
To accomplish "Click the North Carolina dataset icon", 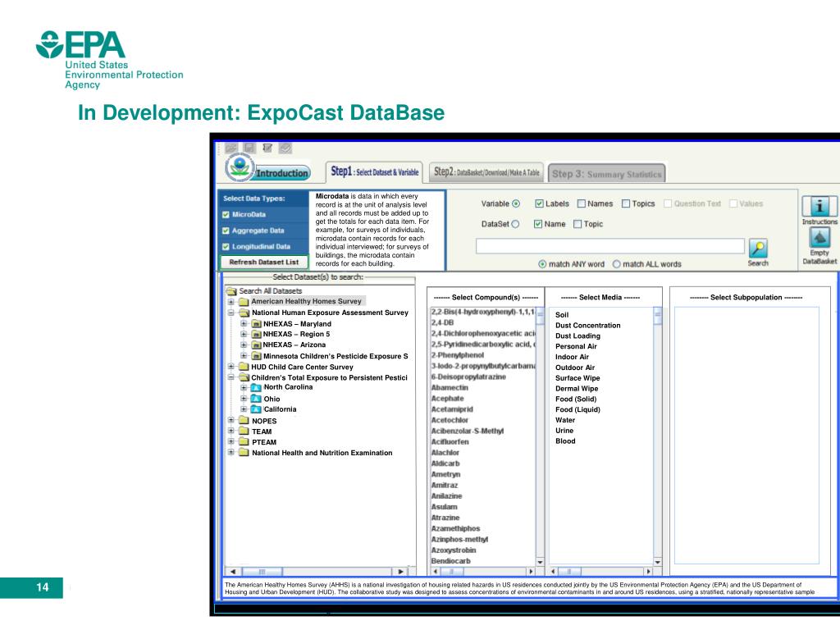I will click(256, 387).
